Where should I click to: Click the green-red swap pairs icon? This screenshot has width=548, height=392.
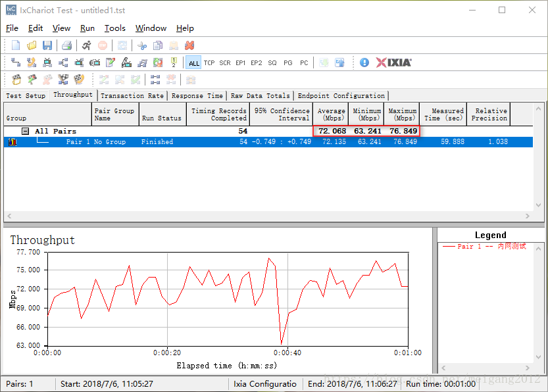pyautogui.click(x=158, y=62)
